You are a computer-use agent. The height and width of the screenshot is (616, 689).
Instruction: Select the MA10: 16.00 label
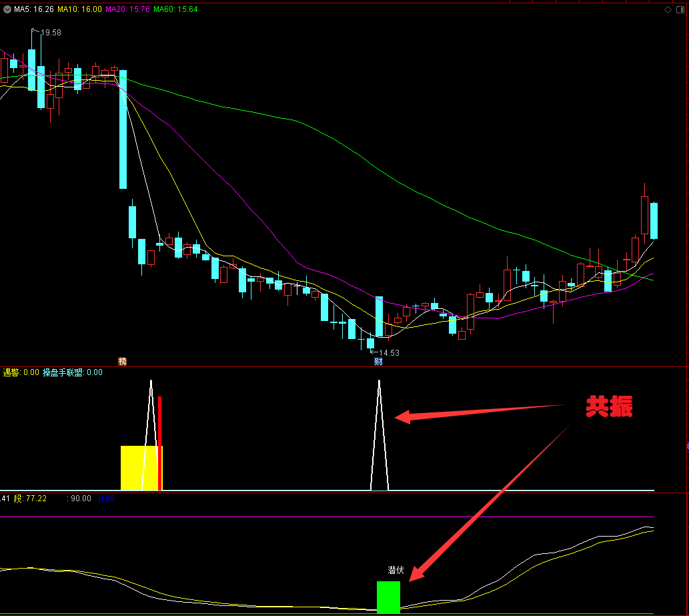point(79,9)
